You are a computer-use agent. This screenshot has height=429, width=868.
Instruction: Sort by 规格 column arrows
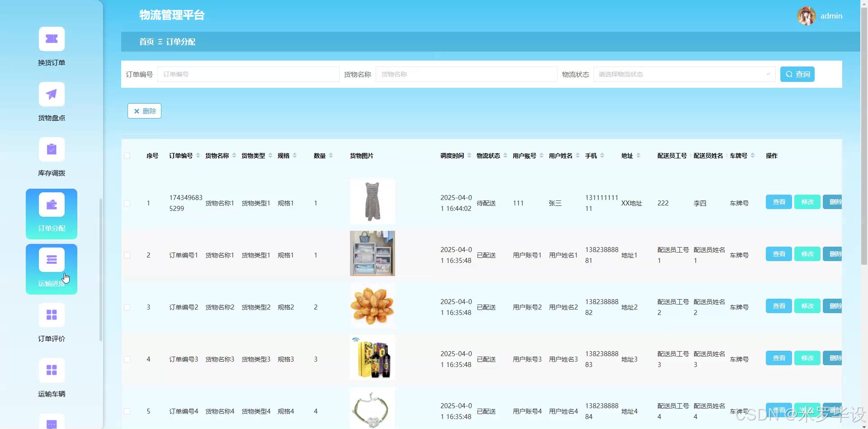pyautogui.click(x=295, y=156)
